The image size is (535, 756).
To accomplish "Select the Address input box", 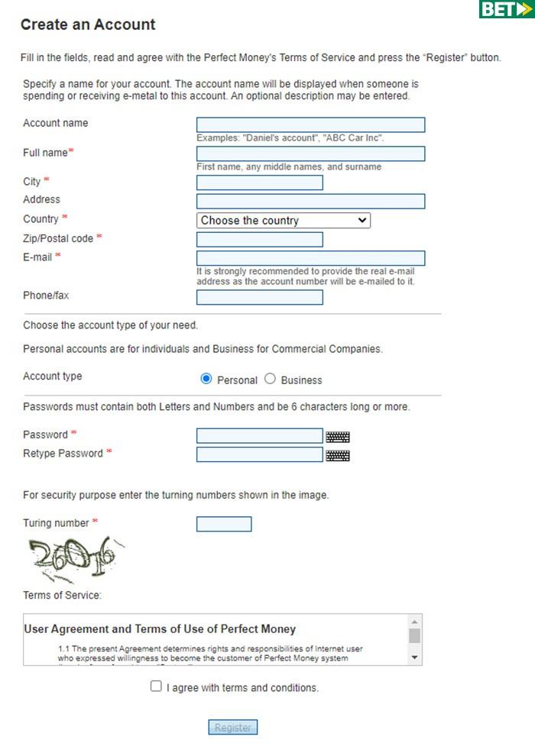I will 310,202.
